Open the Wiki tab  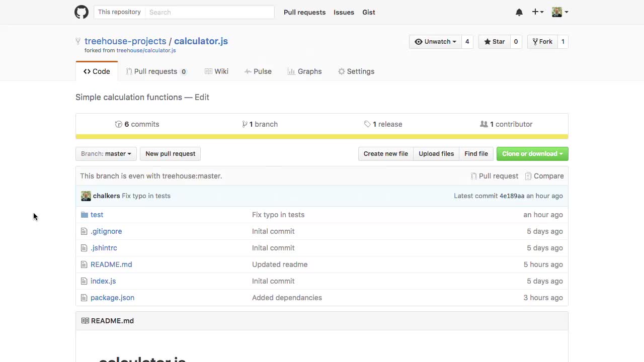(216, 71)
